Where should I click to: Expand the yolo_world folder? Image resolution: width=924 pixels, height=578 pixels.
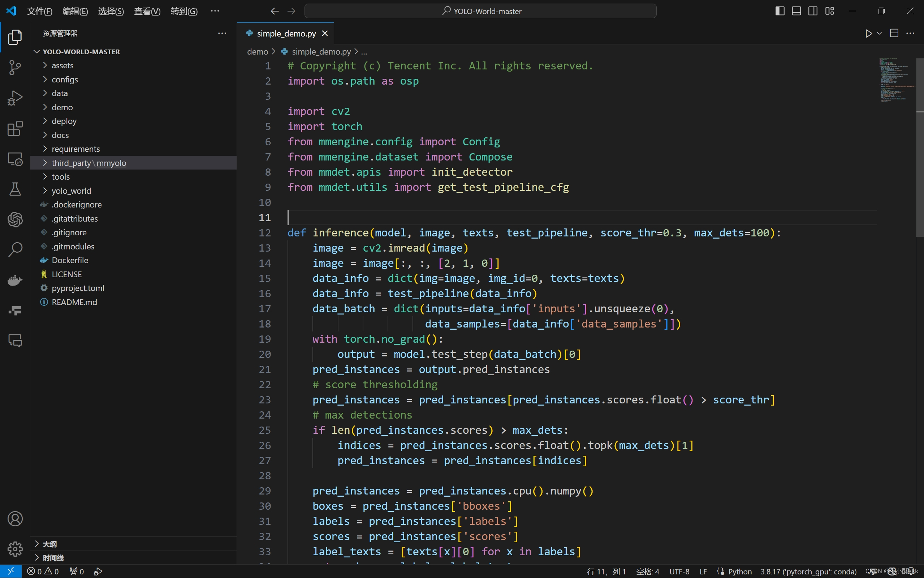click(x=133, y=191)
